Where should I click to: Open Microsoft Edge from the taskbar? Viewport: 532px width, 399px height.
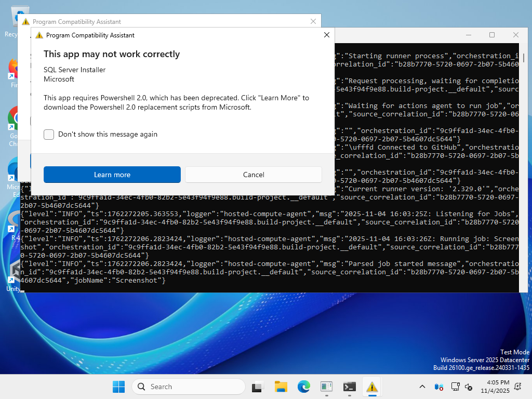[303, 387]
